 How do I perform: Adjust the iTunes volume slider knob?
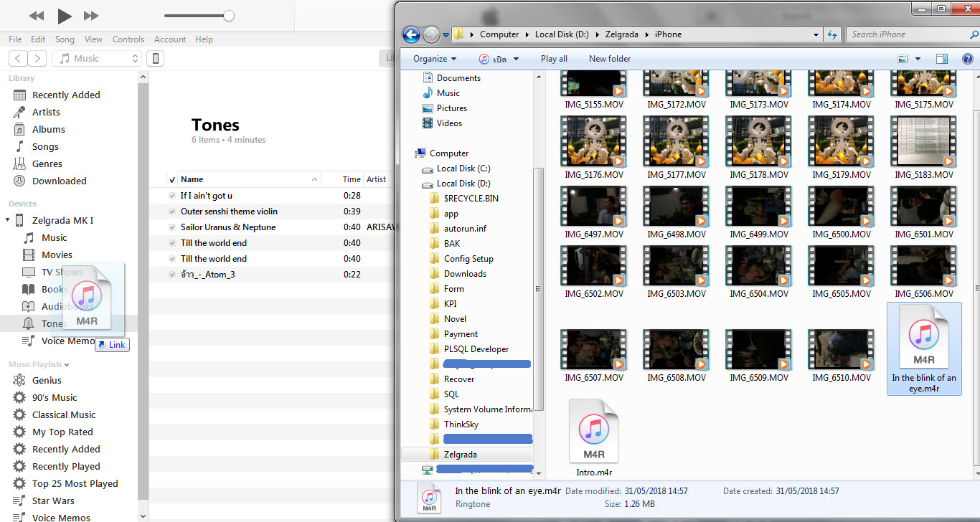click(x=228, y=16)
